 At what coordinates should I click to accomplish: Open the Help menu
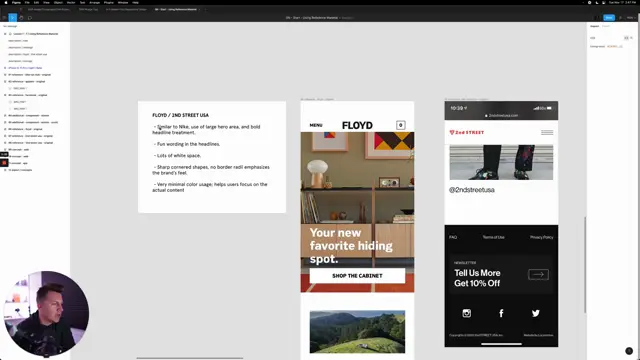tap(136, 2)
